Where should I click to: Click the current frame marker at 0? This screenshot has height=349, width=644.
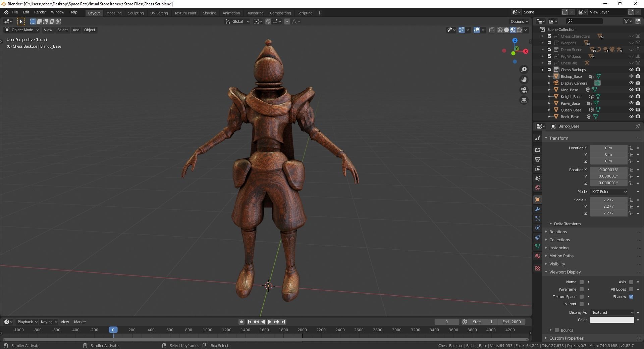click(x=113, y=330)
